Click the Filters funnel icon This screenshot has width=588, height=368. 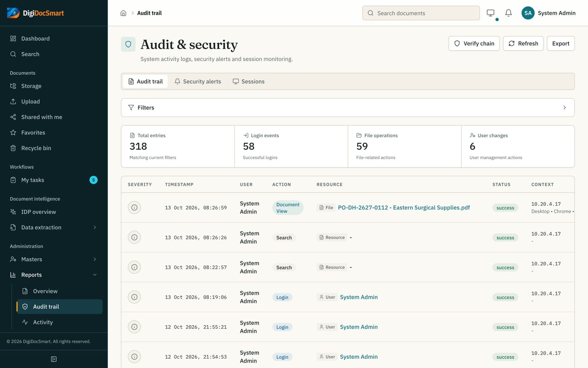click(131, 107)
